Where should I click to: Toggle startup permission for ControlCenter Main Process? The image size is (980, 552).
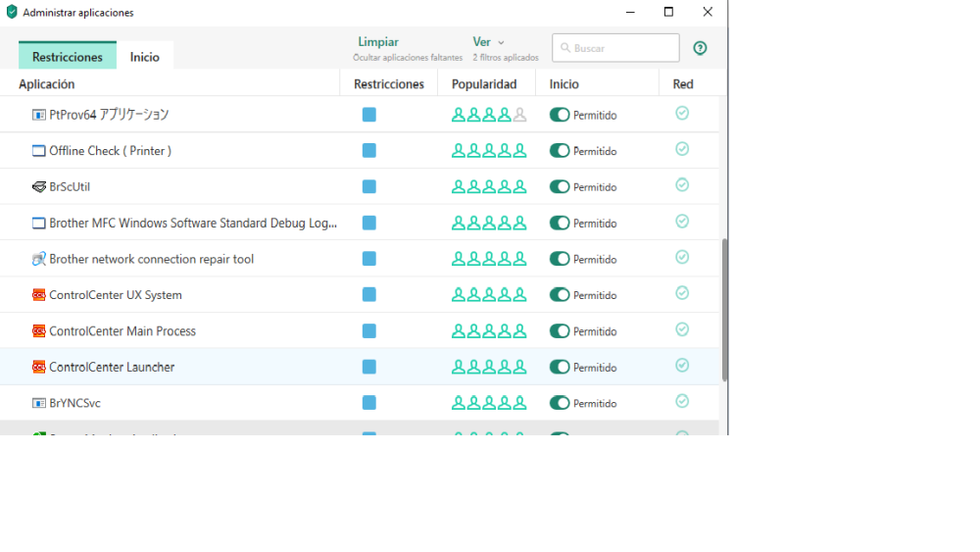tap(560, 331)
